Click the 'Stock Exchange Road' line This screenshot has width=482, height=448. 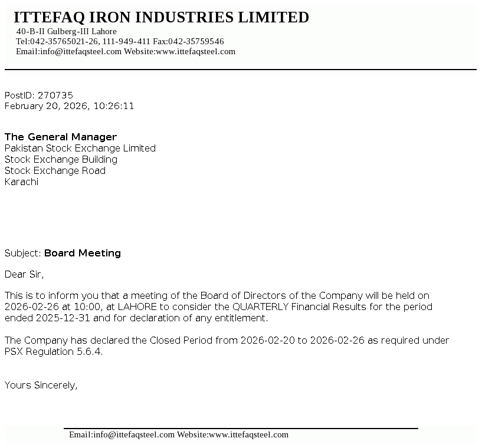55,170
